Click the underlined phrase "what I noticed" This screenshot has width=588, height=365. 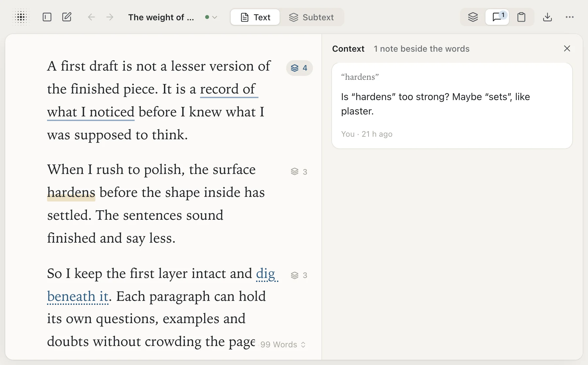point(91,112)
